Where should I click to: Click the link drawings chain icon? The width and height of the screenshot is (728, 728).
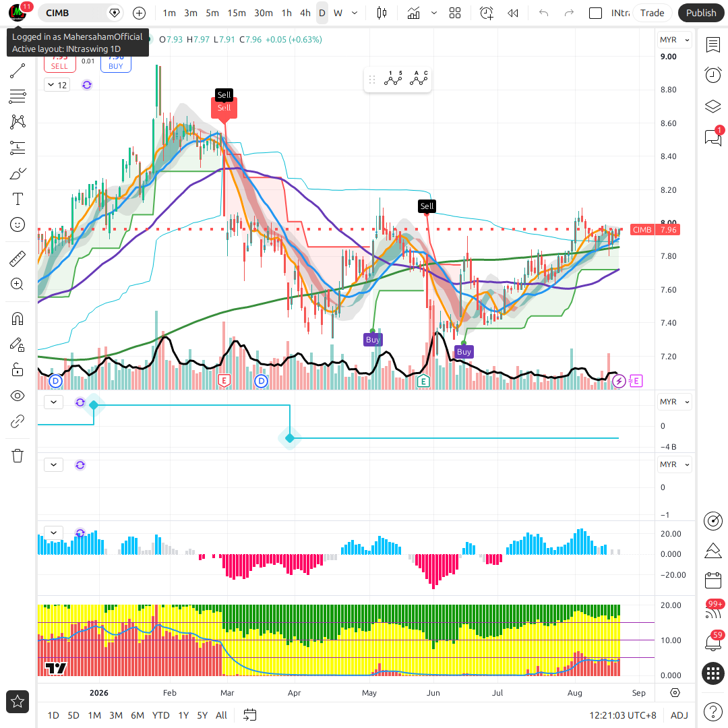point(18,421)
